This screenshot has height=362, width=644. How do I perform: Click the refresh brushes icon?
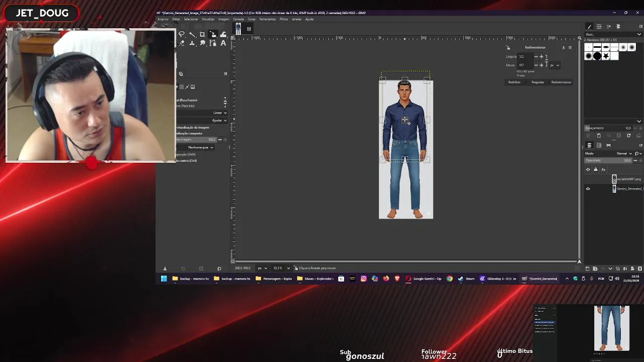click(628, 135)
